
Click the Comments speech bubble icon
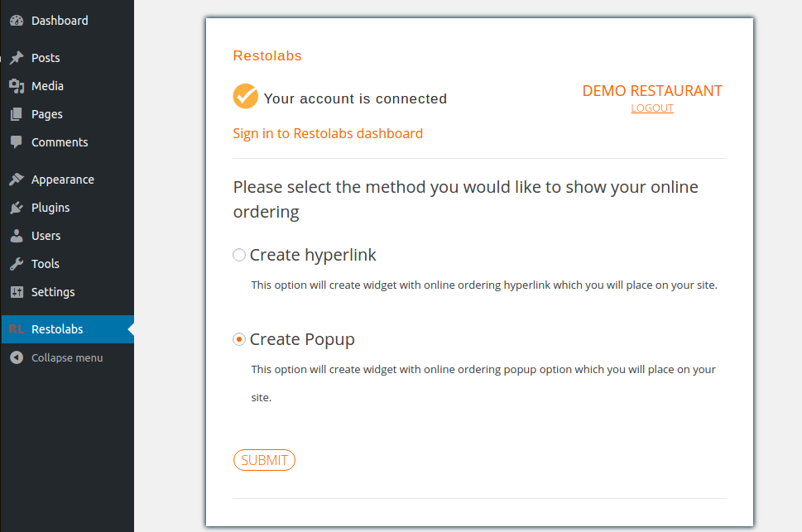(x=17, y=142)
